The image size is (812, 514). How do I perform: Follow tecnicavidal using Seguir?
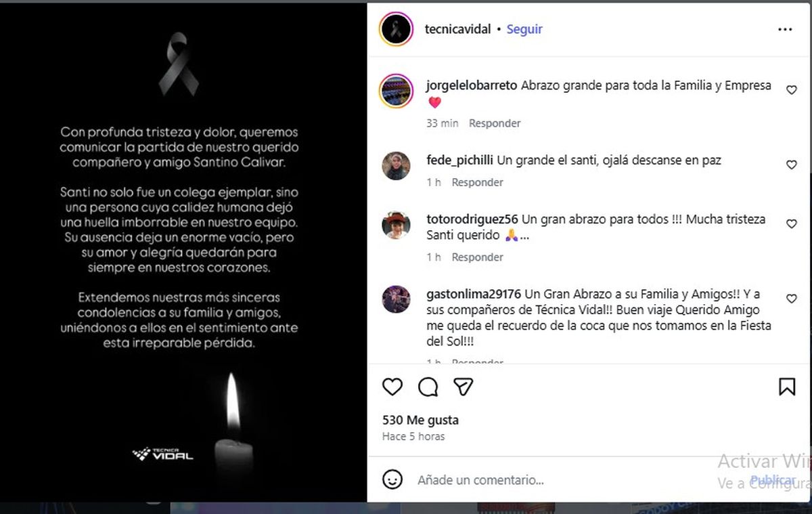tap(524, 29)
